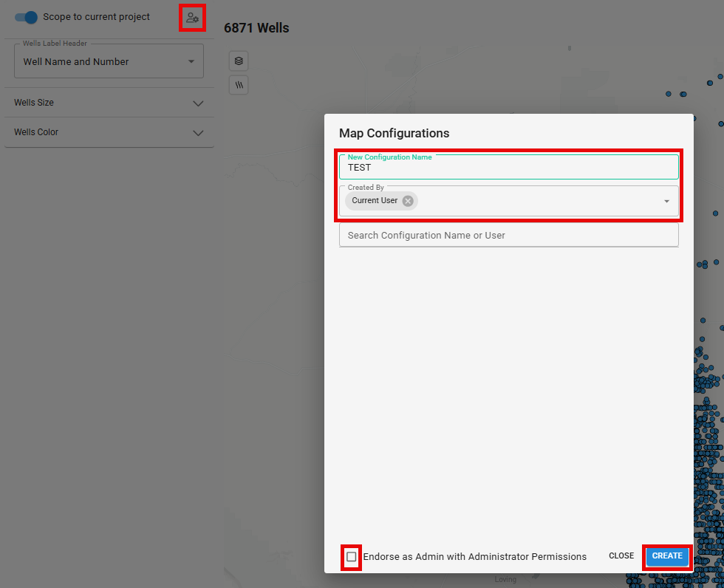The width and height of the screenshot is (724, 588).
Task: Click the Endorse as Admin label text
Action: click(474, 556)
